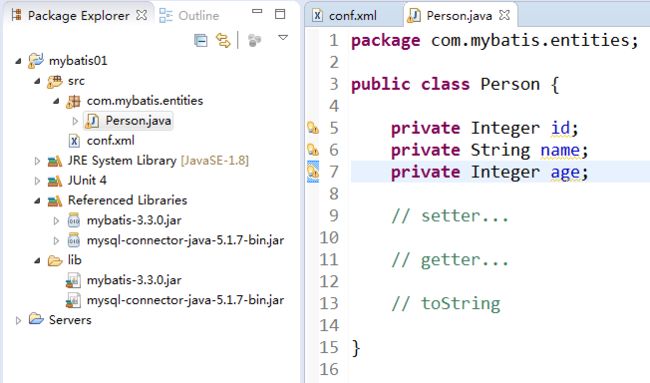The image size is (650, 383).
Task: Click the conf.xml file icon in tree
Action: (74, 141)
